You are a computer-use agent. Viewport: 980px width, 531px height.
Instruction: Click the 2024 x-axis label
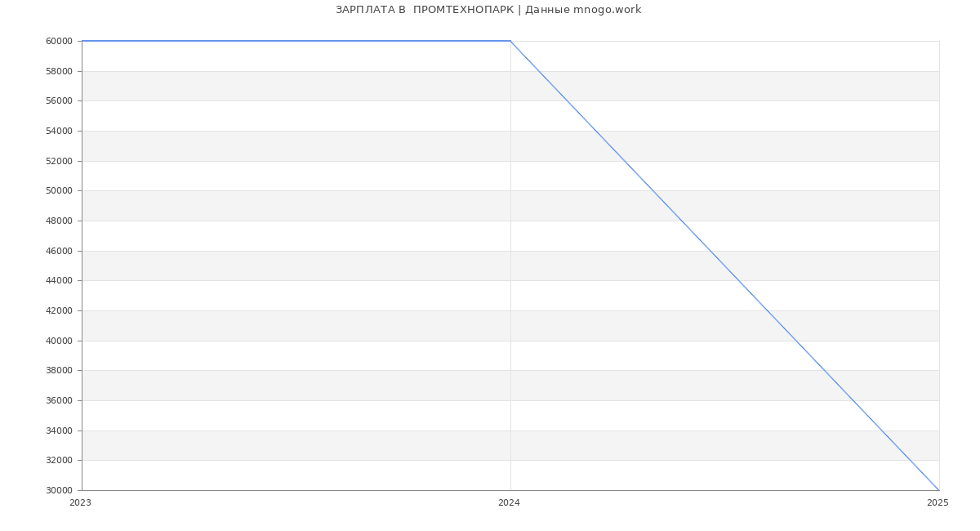pyautogui.click(x=509, y=503)
